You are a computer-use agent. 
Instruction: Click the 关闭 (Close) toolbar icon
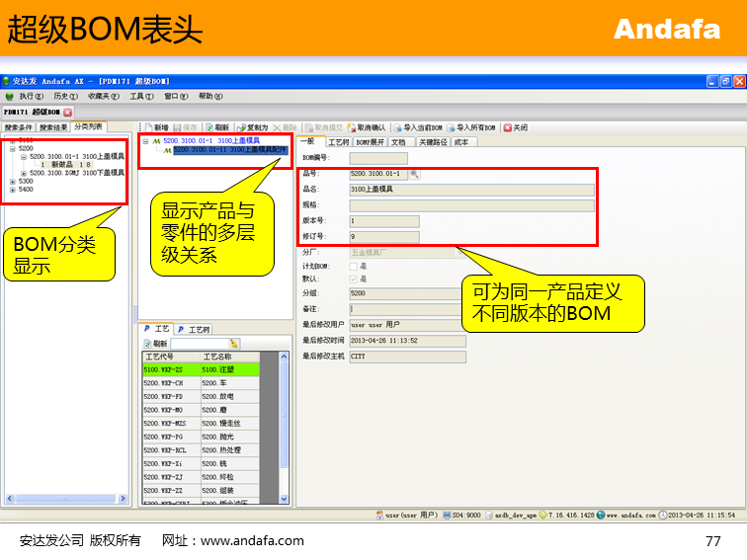pos(507,127)
